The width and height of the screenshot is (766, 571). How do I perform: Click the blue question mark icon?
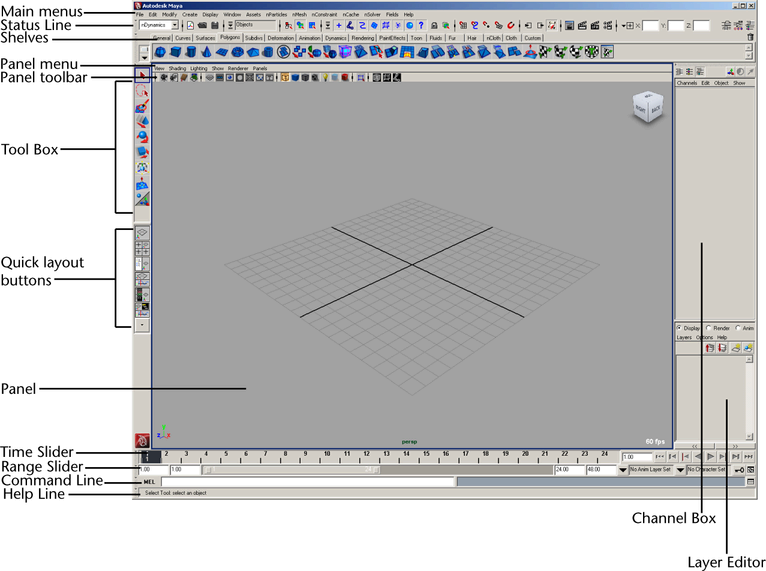pos(421,25)
